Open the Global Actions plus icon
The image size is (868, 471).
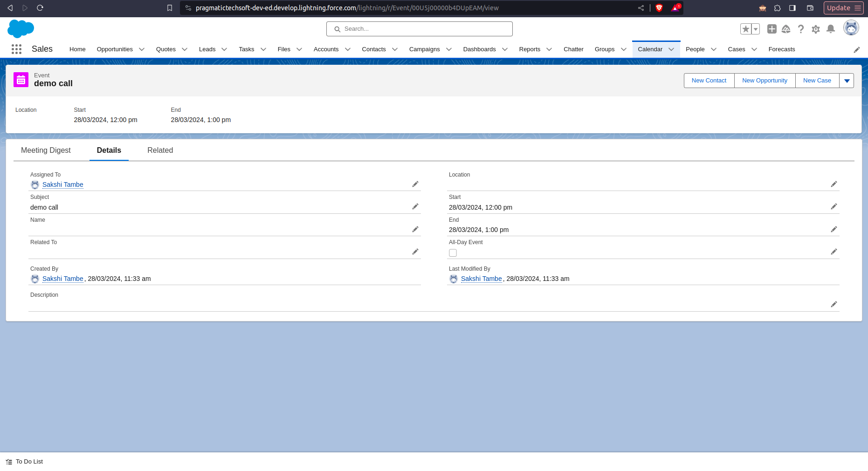tap(772, 29)
